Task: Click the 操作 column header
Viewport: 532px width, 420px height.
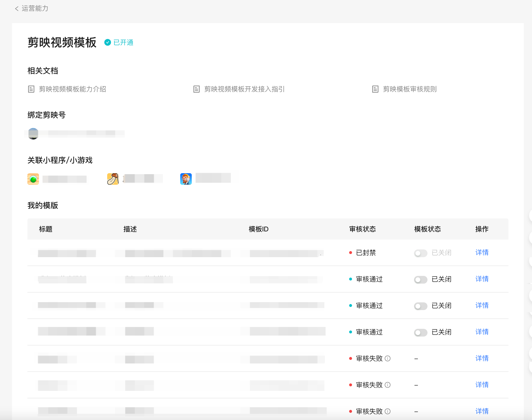Action: (482, 229)
